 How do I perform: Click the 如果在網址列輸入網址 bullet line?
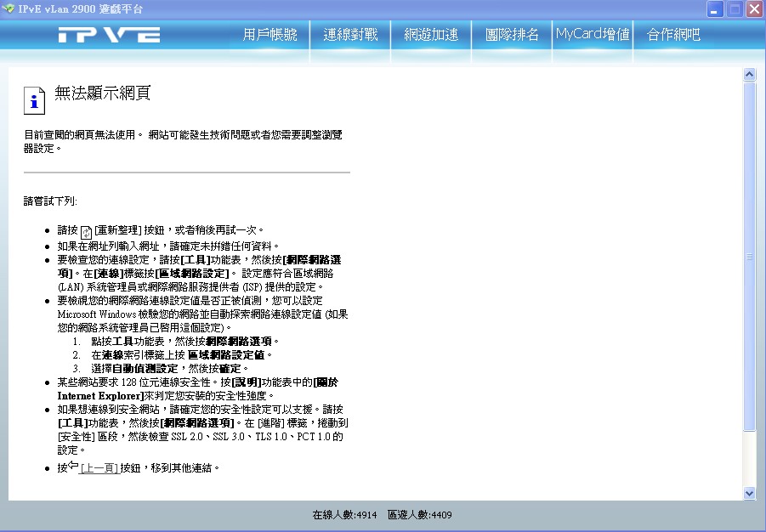point(168,246)
